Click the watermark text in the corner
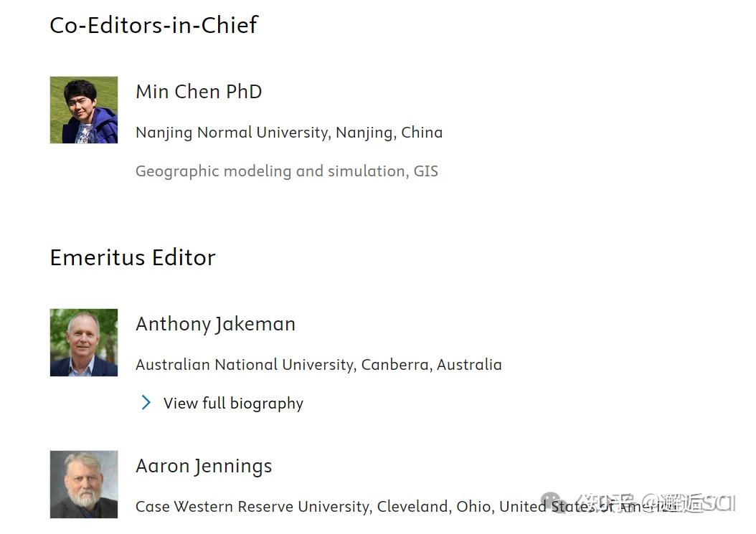 [657, 502]
